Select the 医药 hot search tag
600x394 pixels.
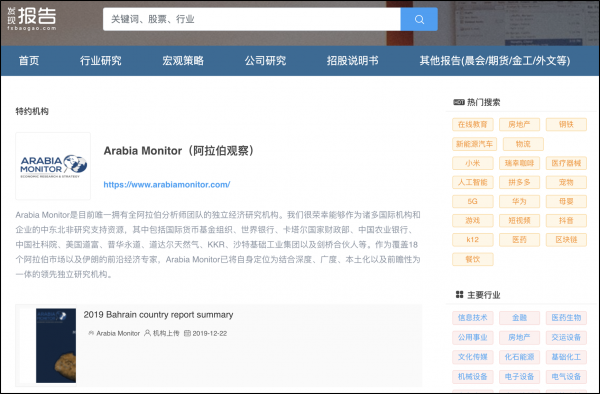519,240
